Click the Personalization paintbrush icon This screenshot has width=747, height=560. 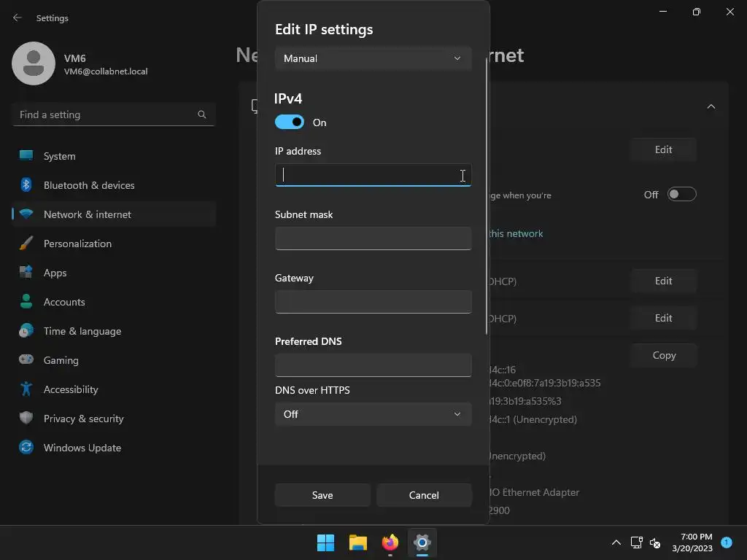click(26, 244)
